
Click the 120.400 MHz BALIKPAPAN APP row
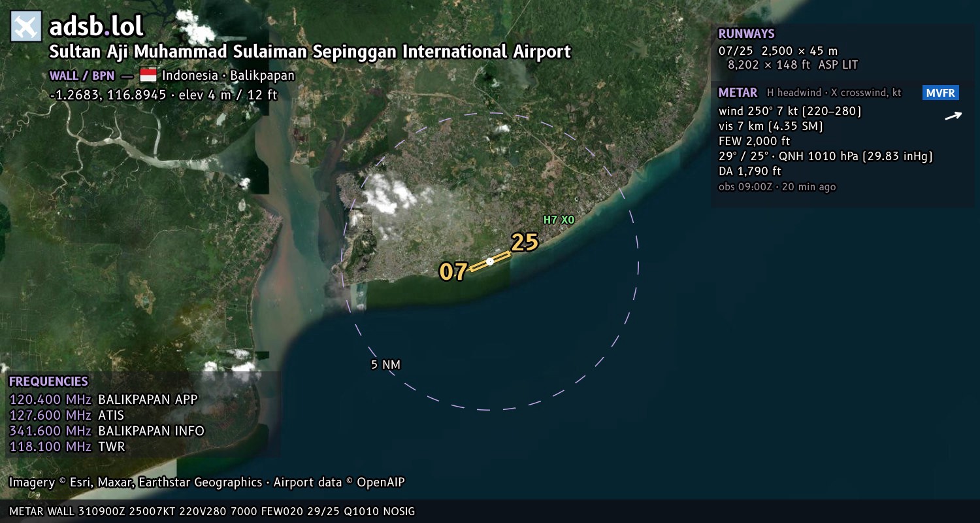tap(103, 399)
